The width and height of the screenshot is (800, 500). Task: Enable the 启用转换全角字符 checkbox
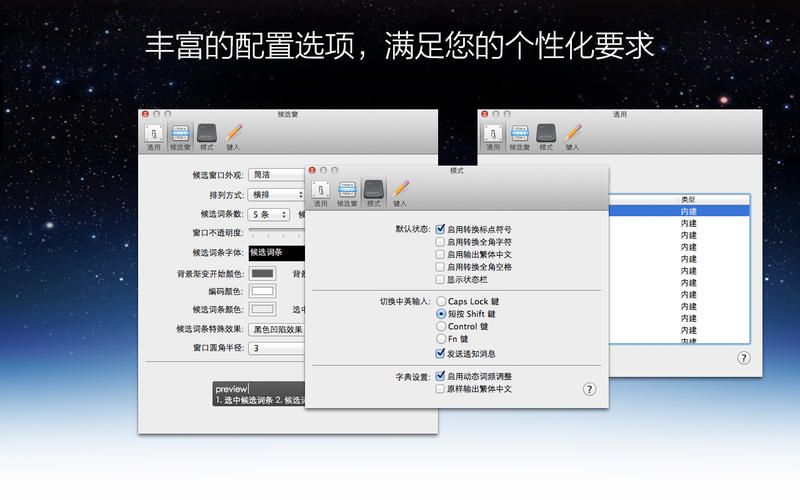click(x=441, y=242)
